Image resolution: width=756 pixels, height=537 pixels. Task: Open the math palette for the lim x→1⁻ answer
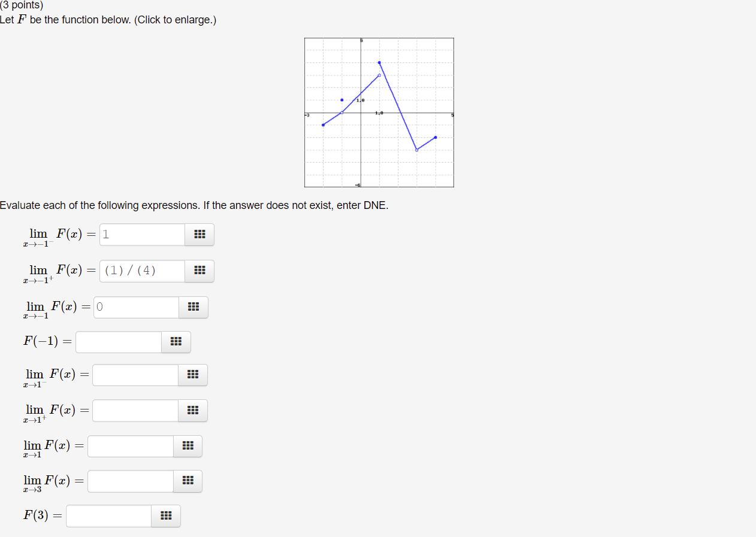tap(192, 375)
